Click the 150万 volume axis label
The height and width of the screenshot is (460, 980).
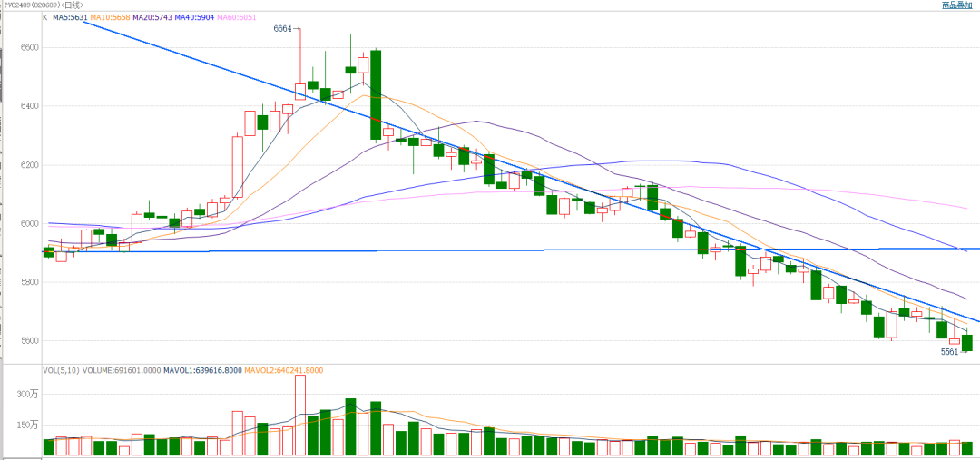point(29,426)
